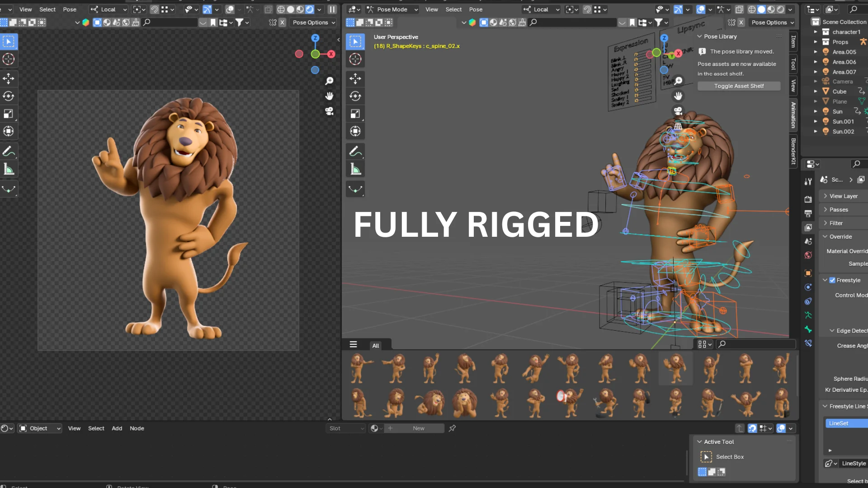Select the Measure tool
Viewport: 868px width, 488px height.
pos(8,169)
